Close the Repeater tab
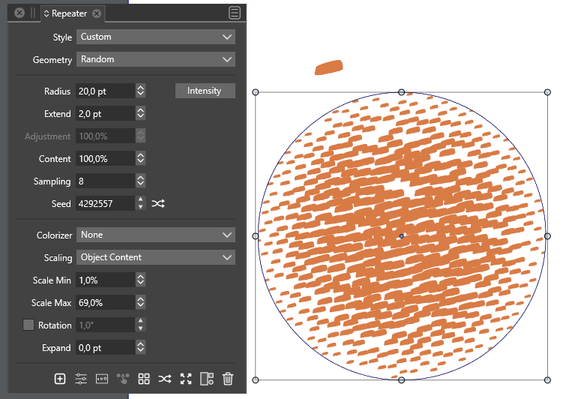This screenshot has width=563, height=399. click(x=97, y=14)
